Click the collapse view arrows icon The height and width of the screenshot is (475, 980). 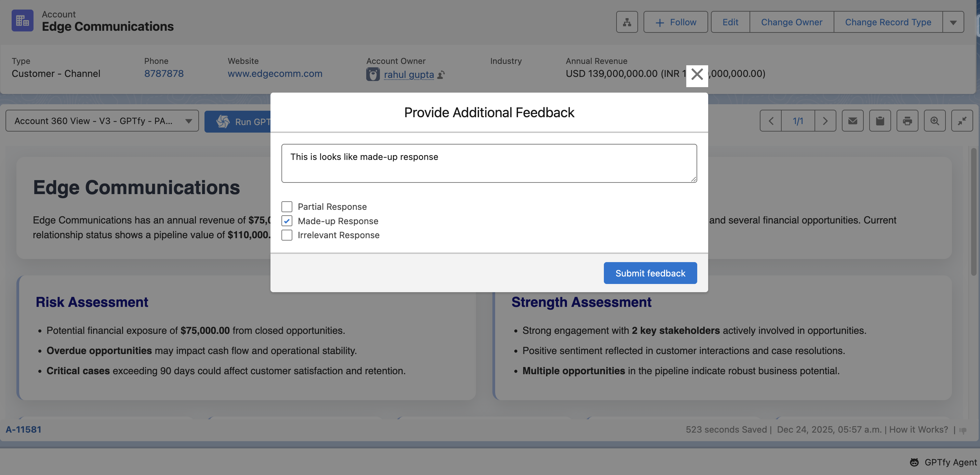coord(962,121)
